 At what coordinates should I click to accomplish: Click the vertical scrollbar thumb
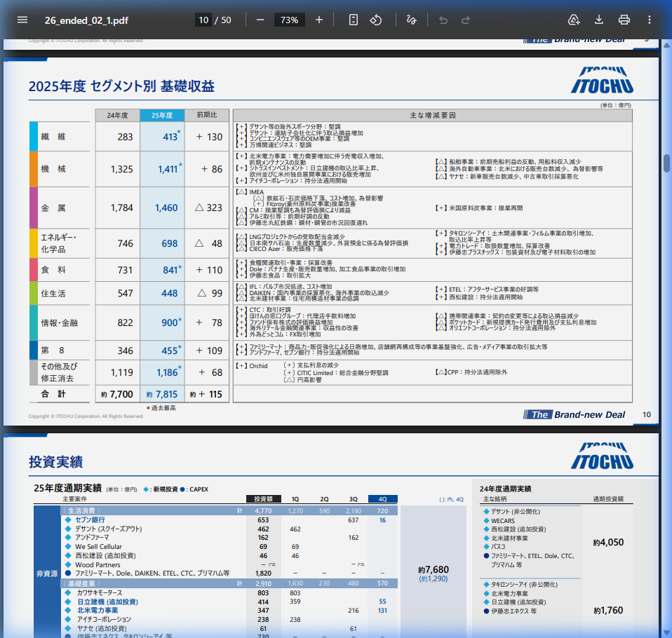[x=667, y=163]
